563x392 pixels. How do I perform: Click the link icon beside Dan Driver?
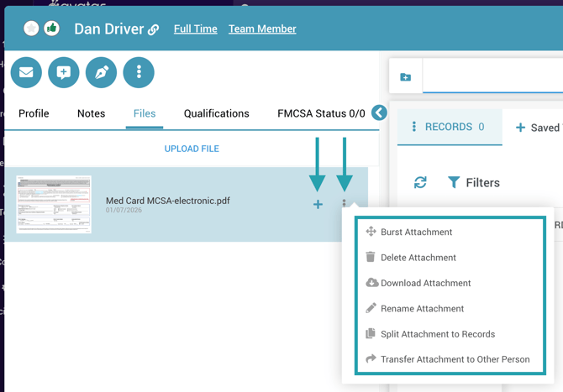coord(154,30)
